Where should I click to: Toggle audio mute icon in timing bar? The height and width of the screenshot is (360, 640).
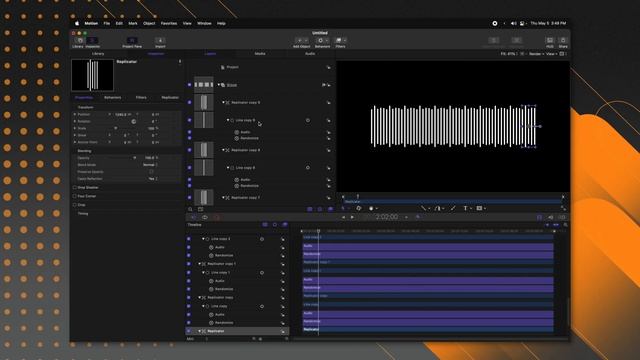(551, 217)
